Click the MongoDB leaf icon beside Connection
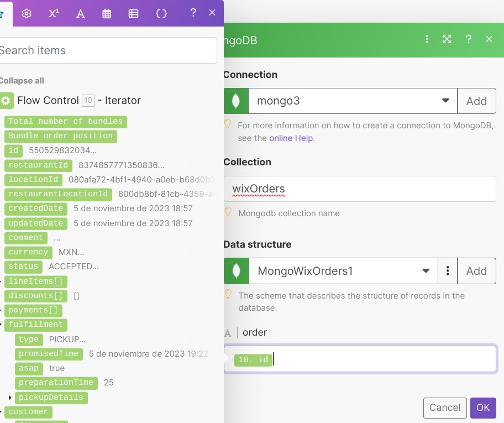504x423 pixels. [236, 101]
